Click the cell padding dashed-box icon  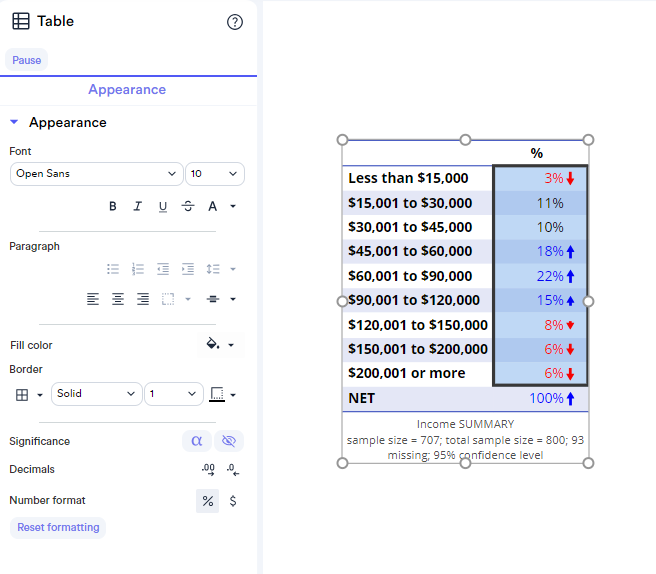(168, 299)
